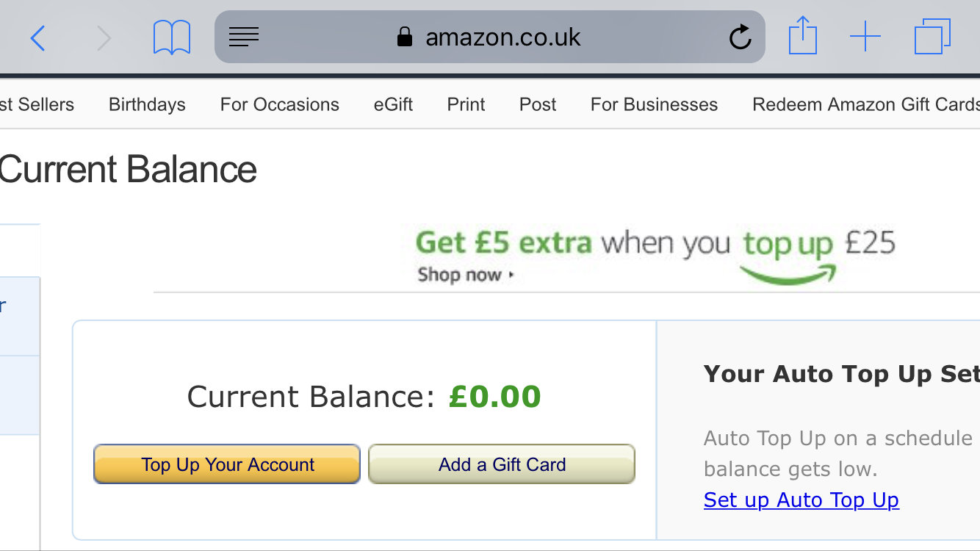Open the Print gift cards tab
Screen dimensions: 980x551
pos(466,104)
